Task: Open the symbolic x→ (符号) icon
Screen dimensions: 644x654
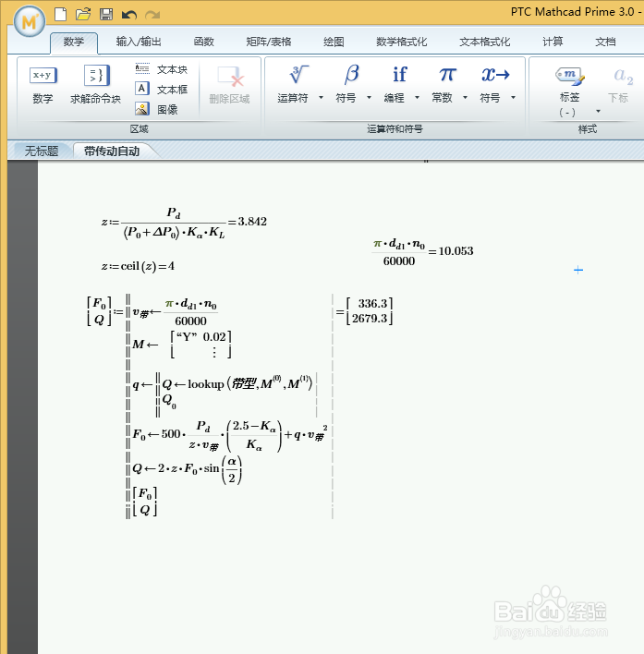Action: click(x=495, y=75)
